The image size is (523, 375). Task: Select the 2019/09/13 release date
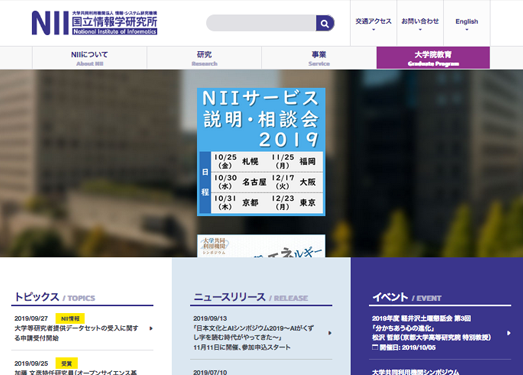tap(210, 319)
